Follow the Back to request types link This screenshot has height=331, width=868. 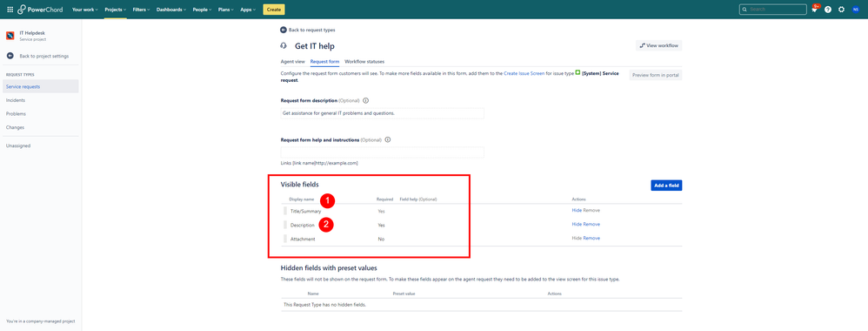tap(311, 30)
